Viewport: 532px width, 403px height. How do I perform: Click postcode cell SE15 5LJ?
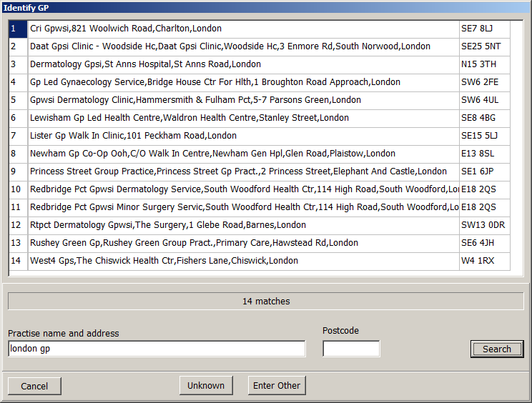(x=484, y=136)
